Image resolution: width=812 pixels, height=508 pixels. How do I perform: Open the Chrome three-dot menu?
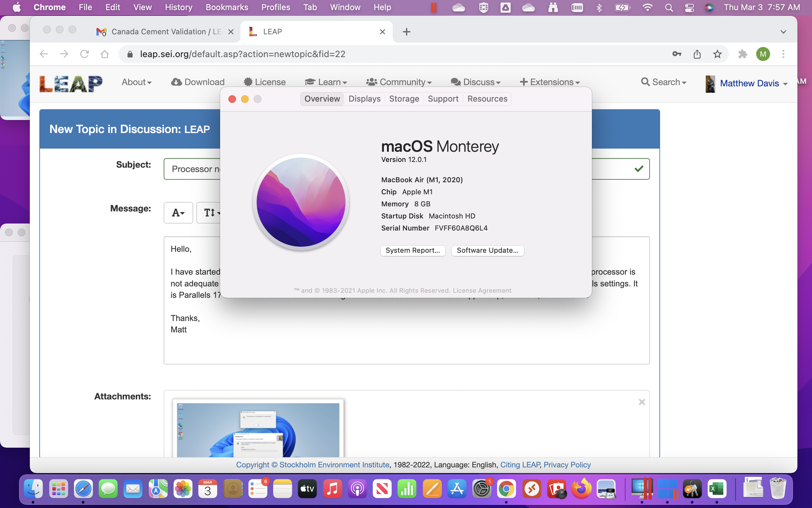pos(783,54)
